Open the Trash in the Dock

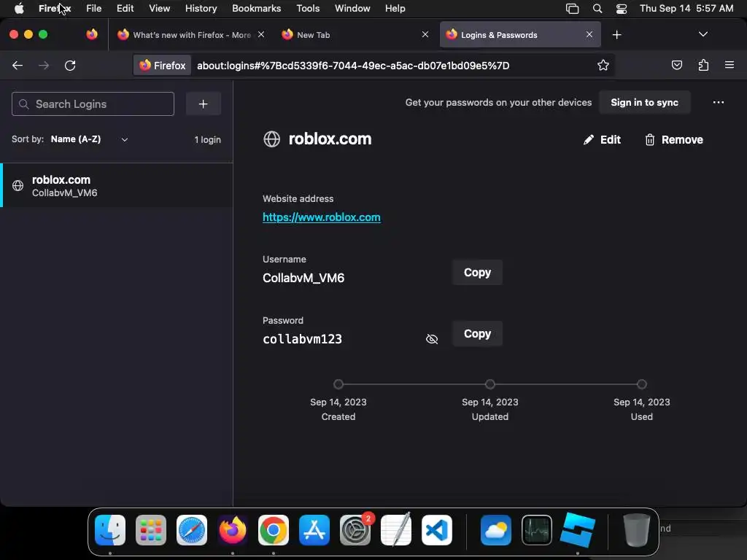point(636,530)
